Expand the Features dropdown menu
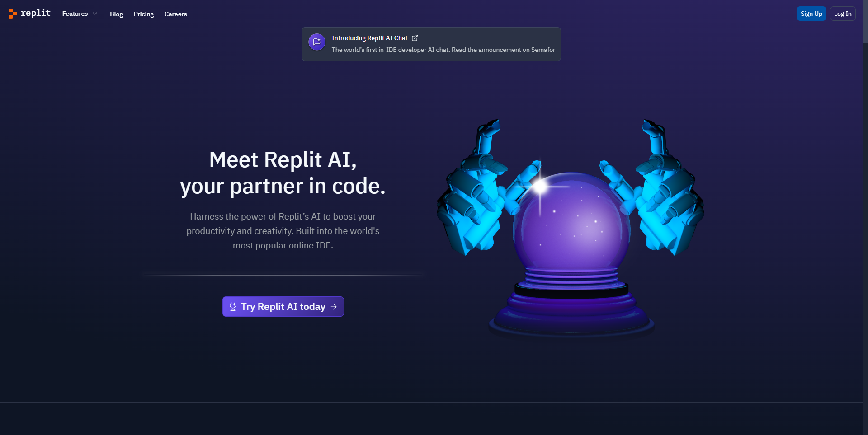Image resolution: width=868 pixels, height=435 pixels. 80,14
